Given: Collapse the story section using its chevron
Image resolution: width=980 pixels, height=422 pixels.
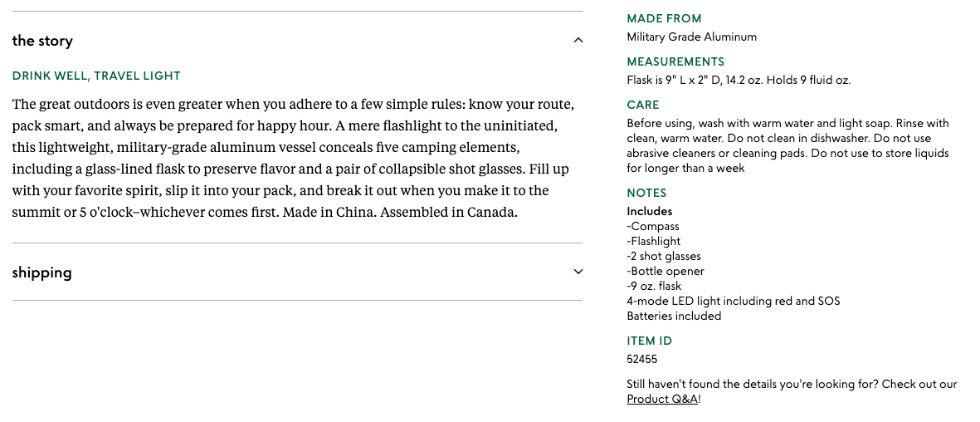Looking at the screenshot, I should (578, 41).
